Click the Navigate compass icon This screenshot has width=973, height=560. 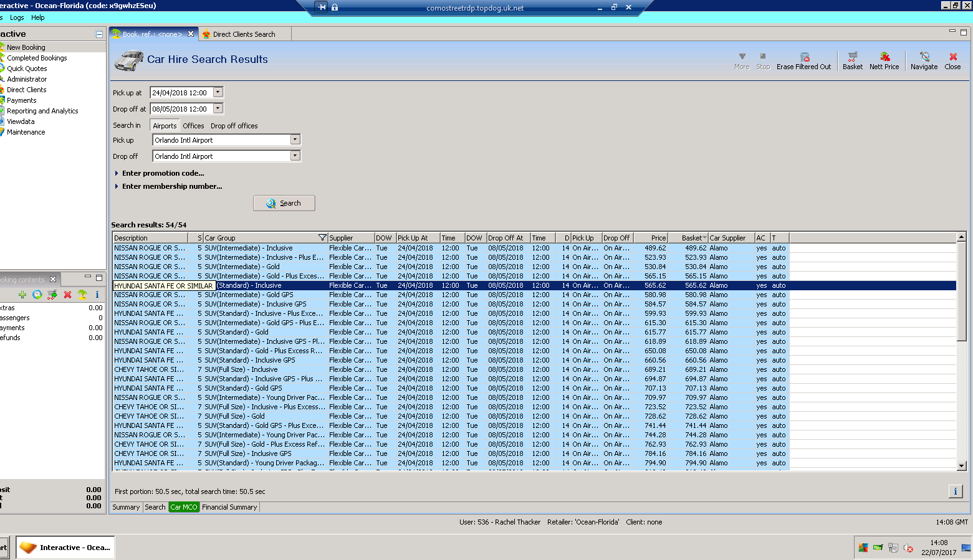click(924, 57)
